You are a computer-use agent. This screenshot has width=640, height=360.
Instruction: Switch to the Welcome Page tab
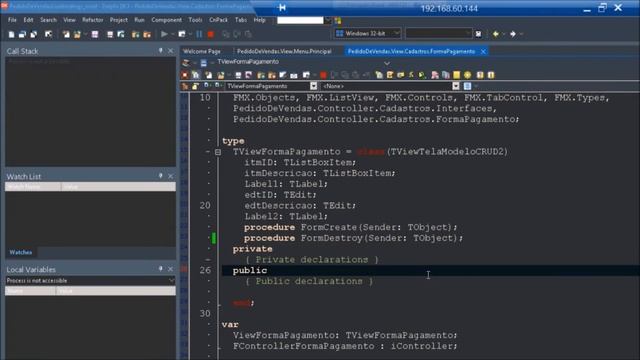click(202, 51)
